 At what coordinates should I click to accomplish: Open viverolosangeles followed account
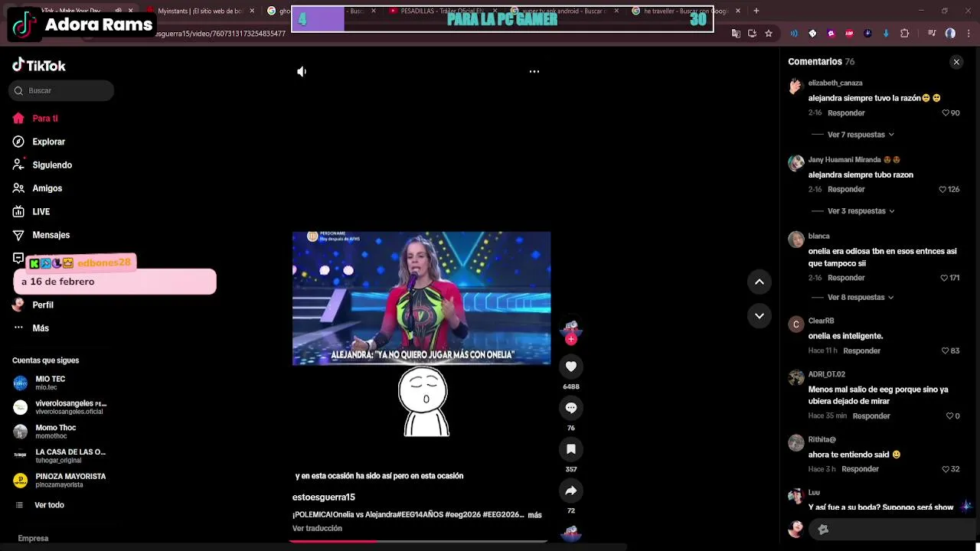61,407
